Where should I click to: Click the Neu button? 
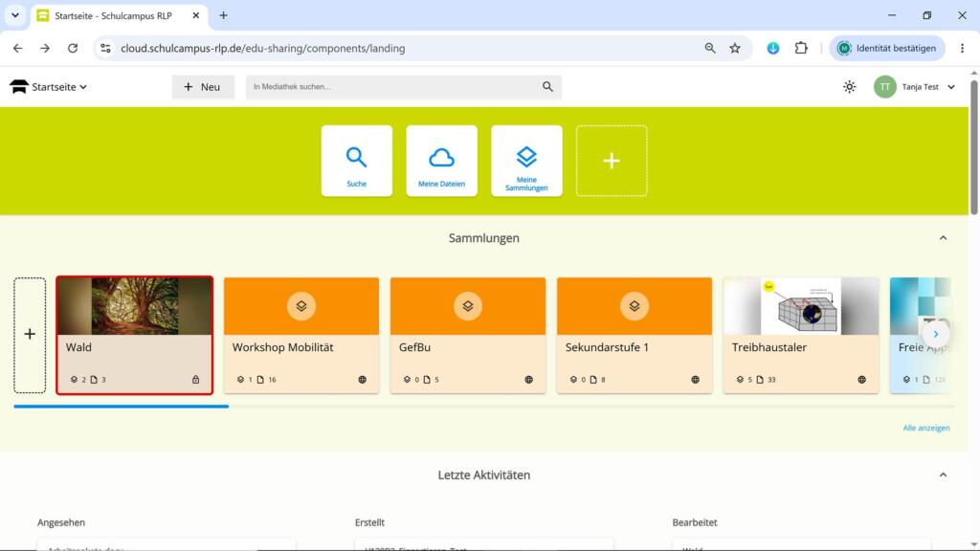tap(203, 87)
